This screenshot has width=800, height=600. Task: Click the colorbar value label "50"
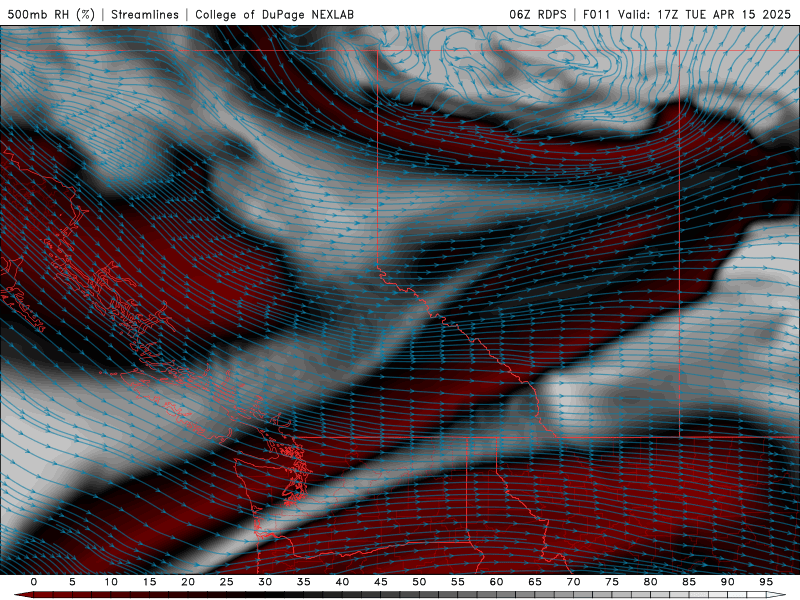click(x=419, y=582)
